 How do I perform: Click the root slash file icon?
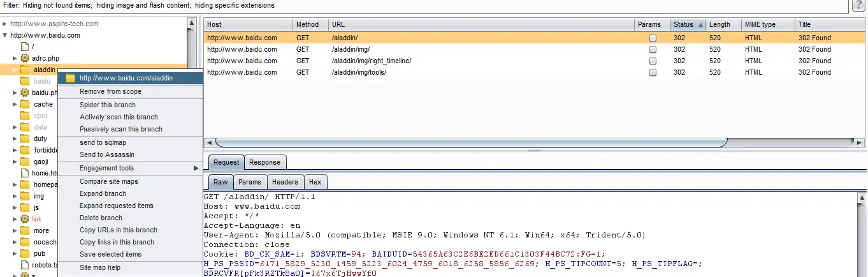25,46
